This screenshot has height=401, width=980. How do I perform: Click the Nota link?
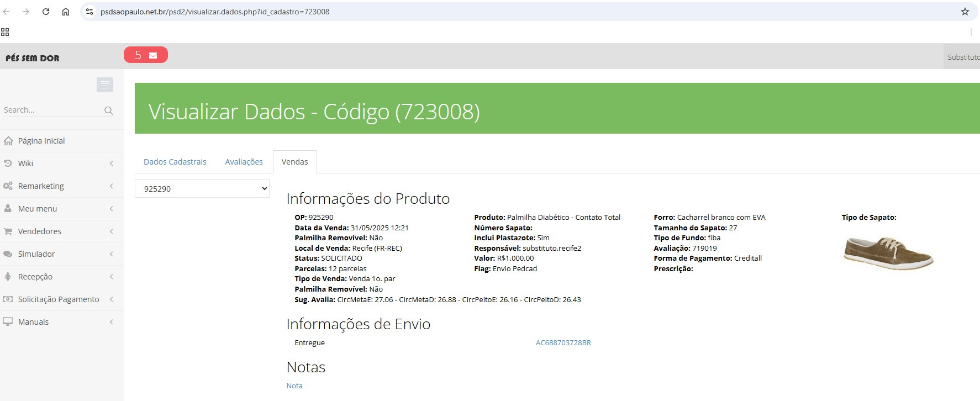click(x=294, y=386)
